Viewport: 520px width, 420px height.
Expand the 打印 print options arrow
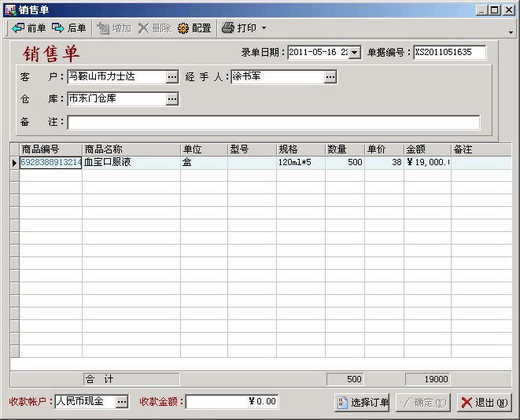click(x=264, y=28)
